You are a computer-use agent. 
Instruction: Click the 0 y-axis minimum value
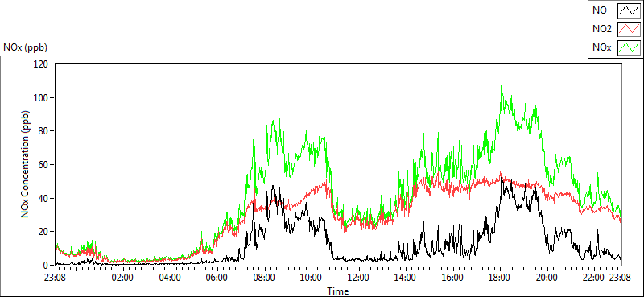[x=46, y=266]
